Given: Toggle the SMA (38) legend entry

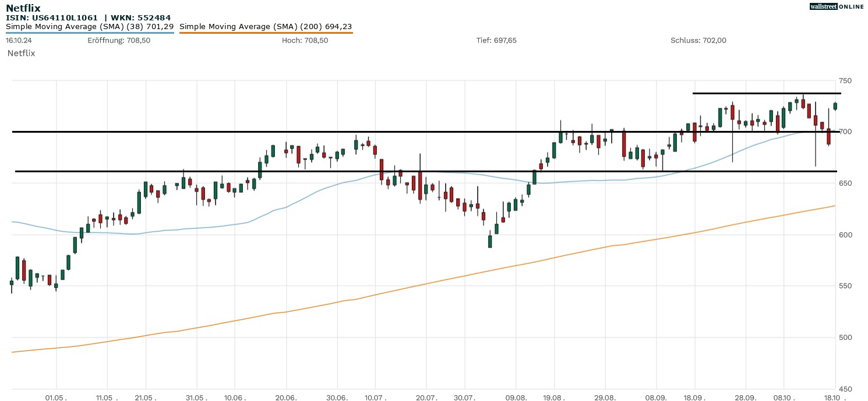Looking at the screenshot, I should (x=90, y=26).
